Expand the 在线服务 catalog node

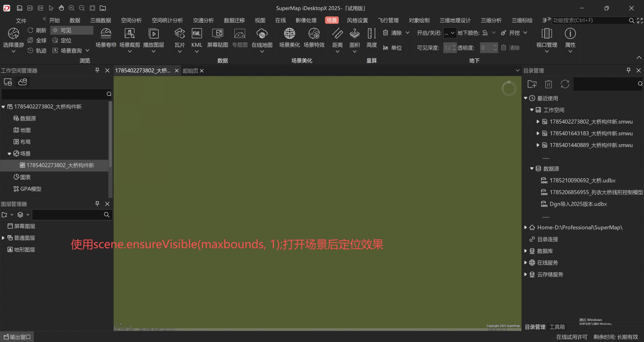coord(526,263)
